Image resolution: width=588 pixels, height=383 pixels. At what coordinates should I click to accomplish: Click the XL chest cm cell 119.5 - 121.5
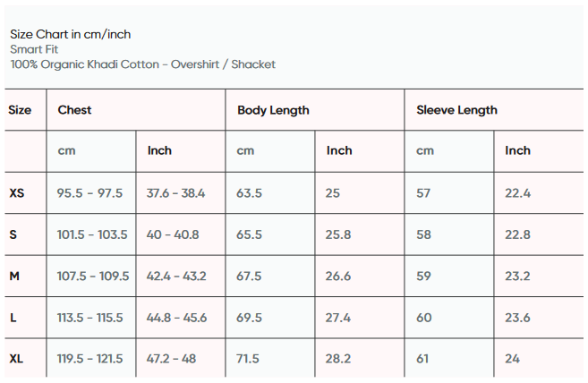[90, 359]
